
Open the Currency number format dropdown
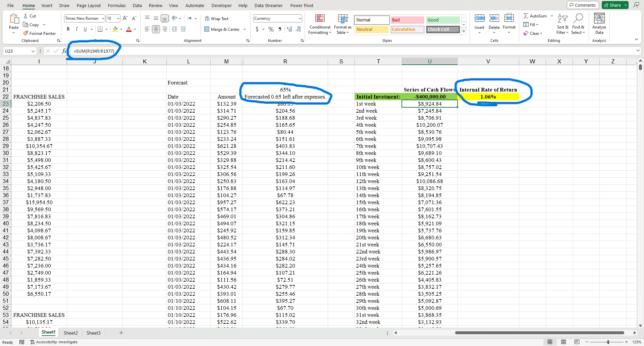point(300,18)
